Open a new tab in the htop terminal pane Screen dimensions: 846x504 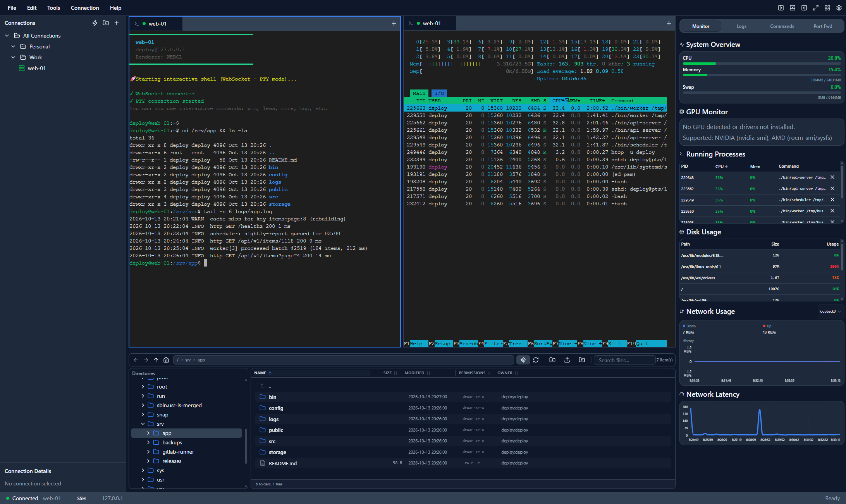[669, 23]
